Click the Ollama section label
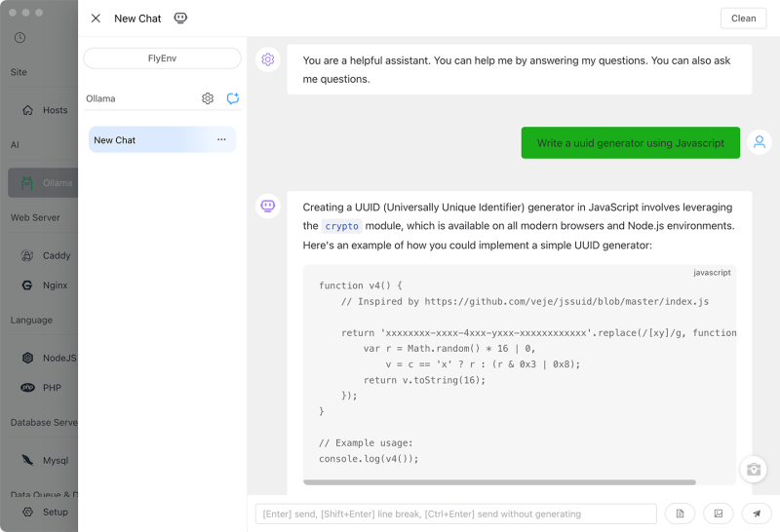Screen dimensions: 780x532 coord(100,98)
